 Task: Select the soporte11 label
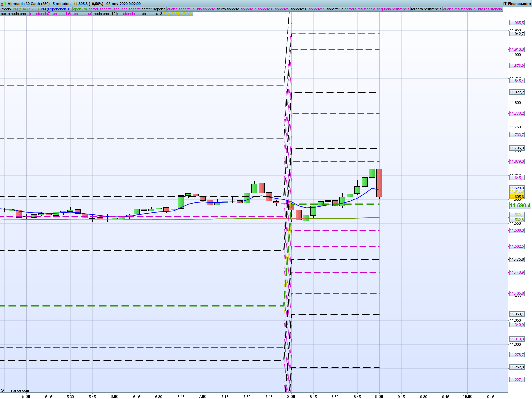[x=317, y=9]
